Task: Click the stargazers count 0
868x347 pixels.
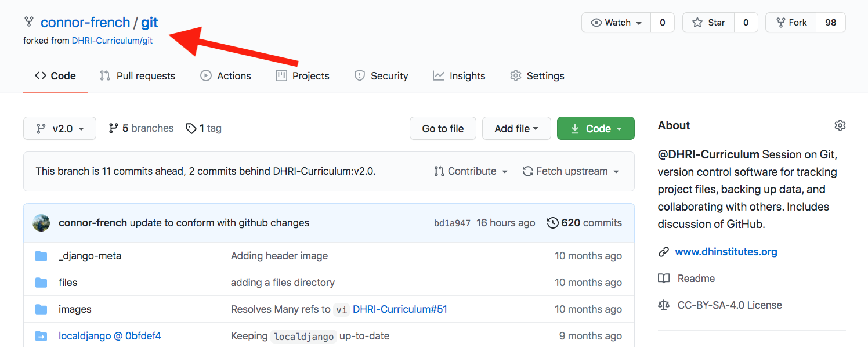Action: pos(746,23)
